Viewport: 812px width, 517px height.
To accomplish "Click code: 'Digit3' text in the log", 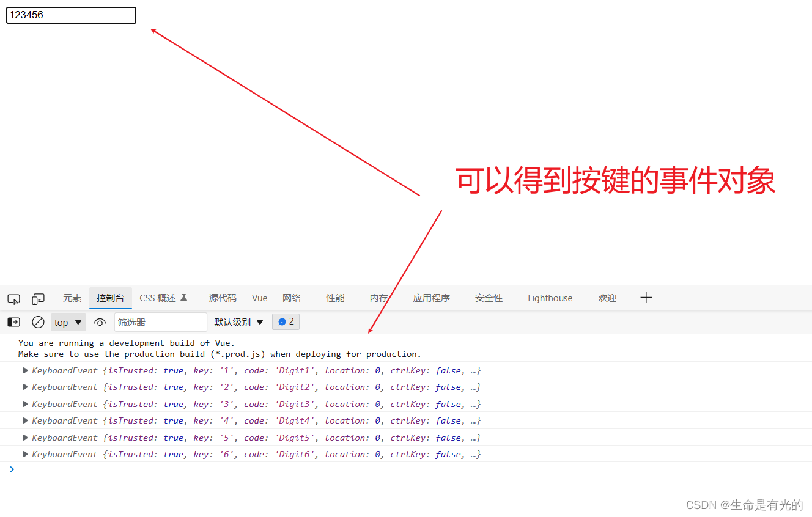I will click(279, 404).
